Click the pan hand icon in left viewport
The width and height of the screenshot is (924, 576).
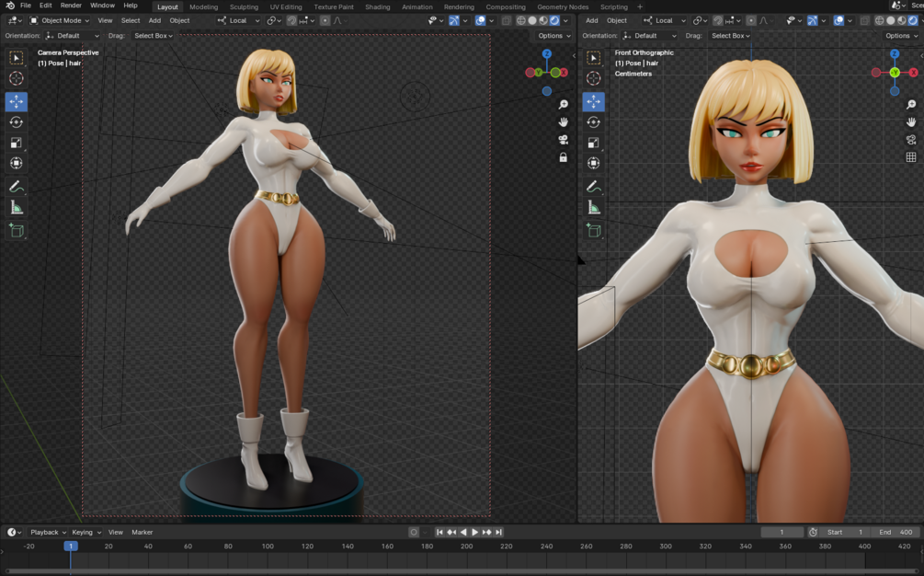coord(564,122)
